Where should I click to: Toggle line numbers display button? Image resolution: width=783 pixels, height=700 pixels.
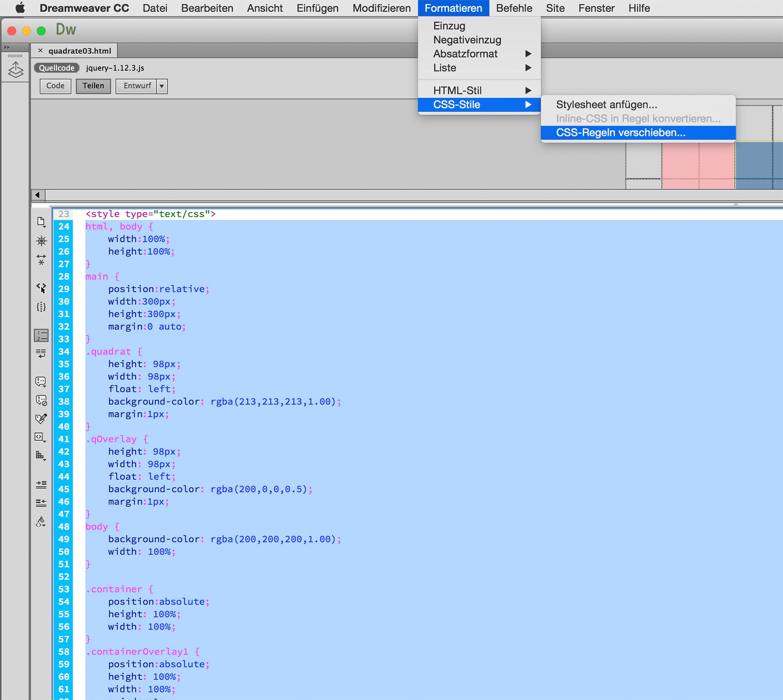pos(41,336)
